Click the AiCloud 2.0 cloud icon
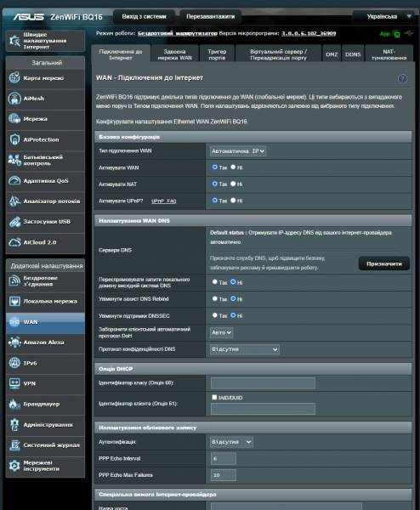420x510 pixels. point(14,242)
